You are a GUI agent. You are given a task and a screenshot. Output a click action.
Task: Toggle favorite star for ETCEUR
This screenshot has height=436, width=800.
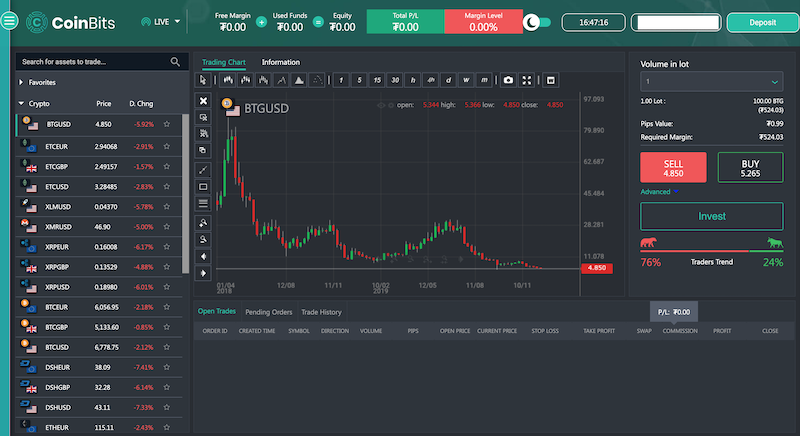[x=167, y=146]
